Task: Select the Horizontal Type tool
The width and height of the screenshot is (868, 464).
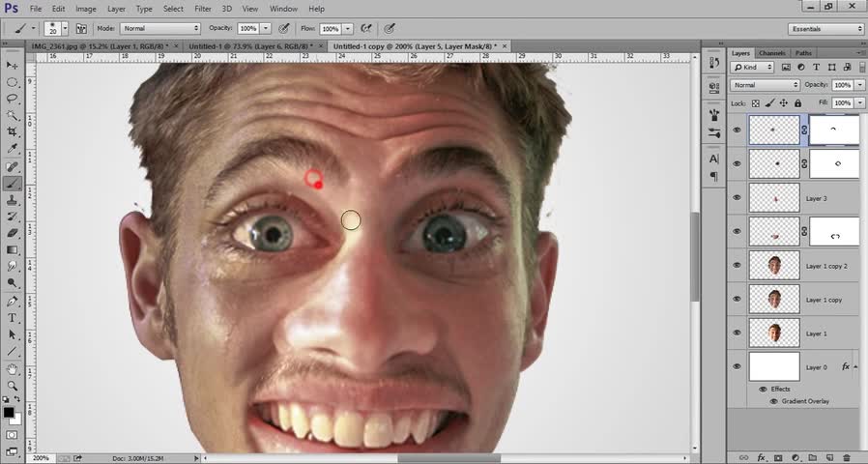Action: 12,318
